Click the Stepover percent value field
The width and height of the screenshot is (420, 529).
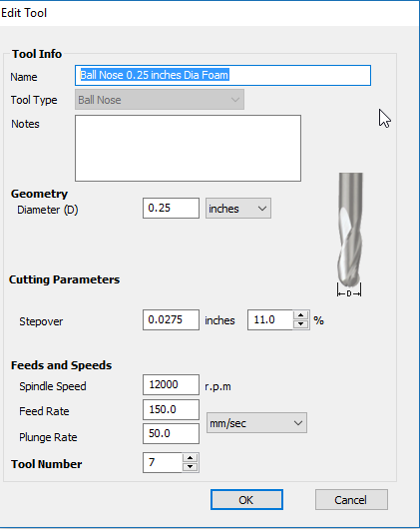coord(270,319)
